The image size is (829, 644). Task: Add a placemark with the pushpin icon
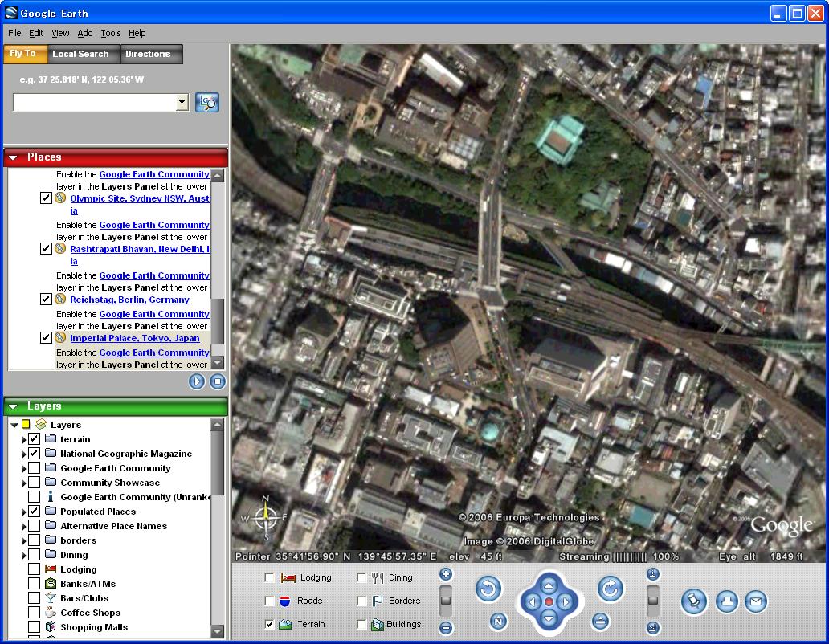(694, 601)
